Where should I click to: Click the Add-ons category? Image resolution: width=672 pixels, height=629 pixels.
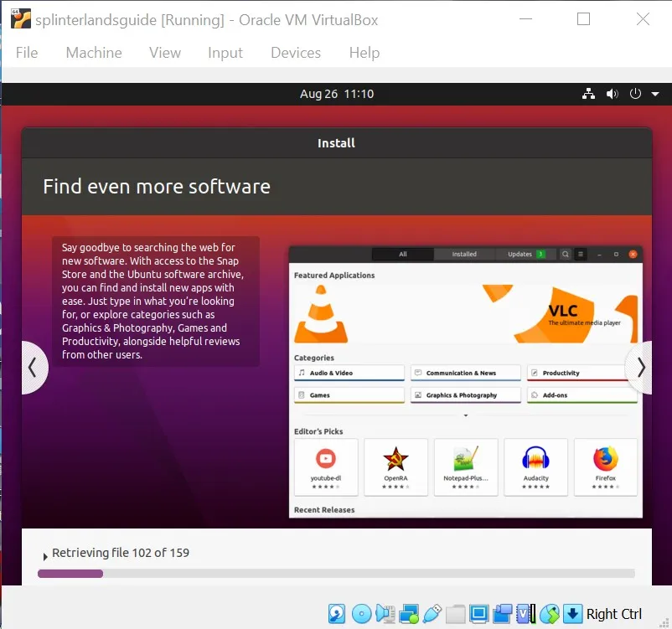582,395
